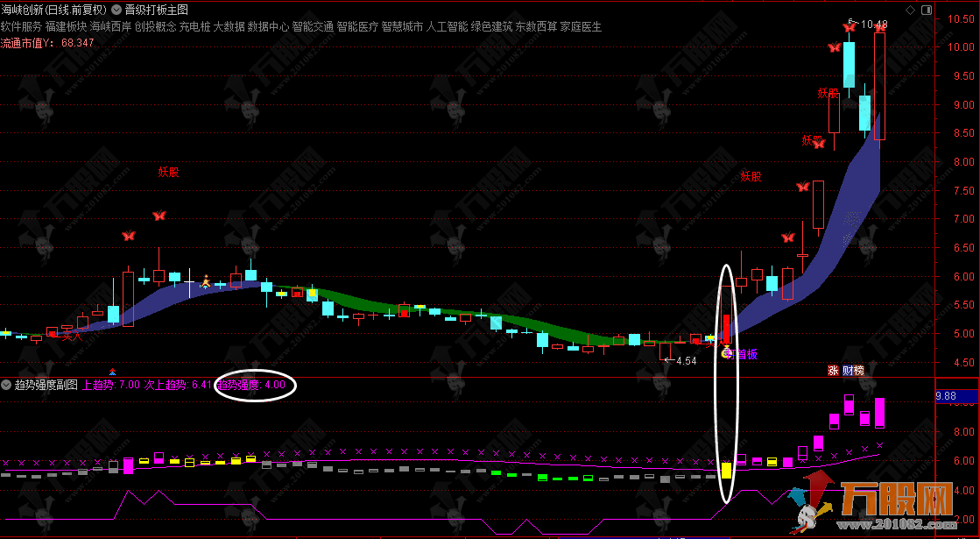Screen dimensions: 980x539
Task: Click the 首板 coin icon below the red candle
Action: click(726, 354)
